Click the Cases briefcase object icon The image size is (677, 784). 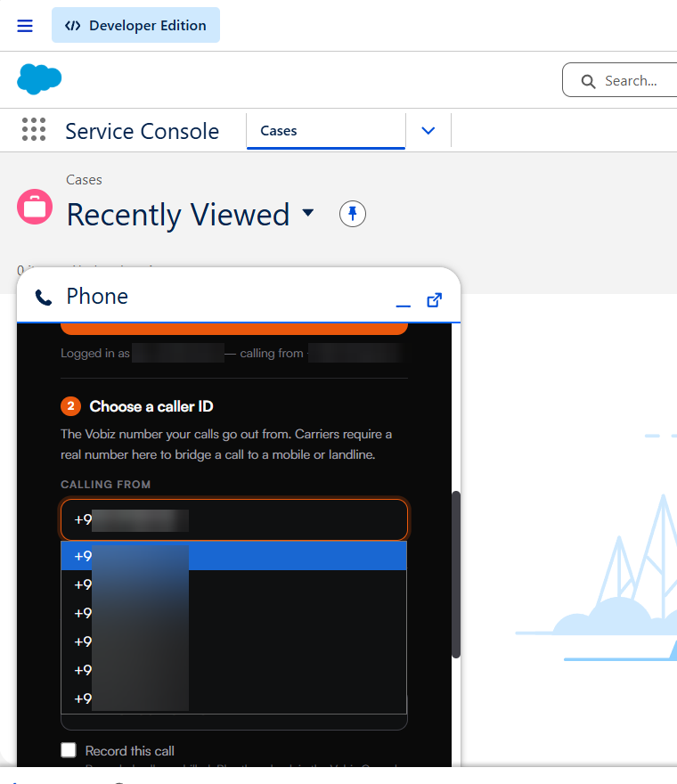[35, 207]
